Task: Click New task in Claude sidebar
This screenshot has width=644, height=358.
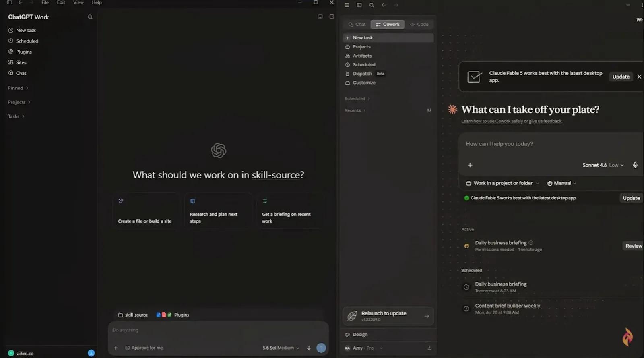Action: click(x=388, y=38)
